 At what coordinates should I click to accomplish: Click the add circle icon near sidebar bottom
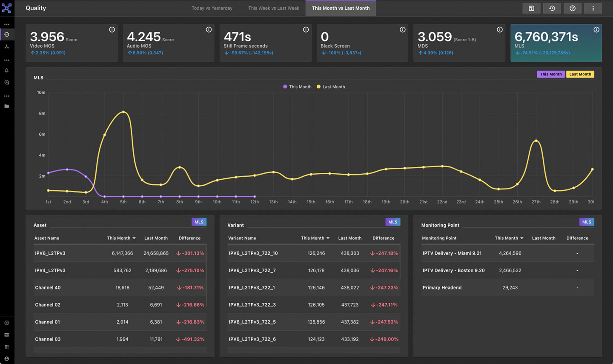(x=7, y=323)
